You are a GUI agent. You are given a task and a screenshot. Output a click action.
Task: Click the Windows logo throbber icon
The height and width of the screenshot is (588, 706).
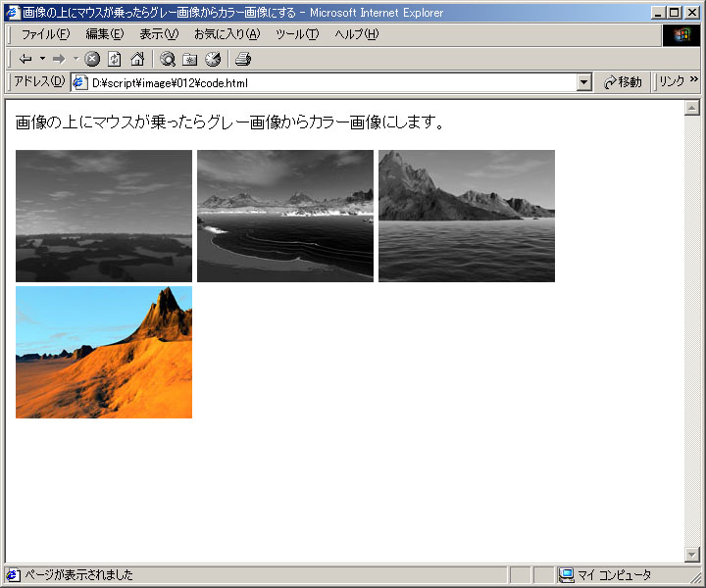pos(681,35)
